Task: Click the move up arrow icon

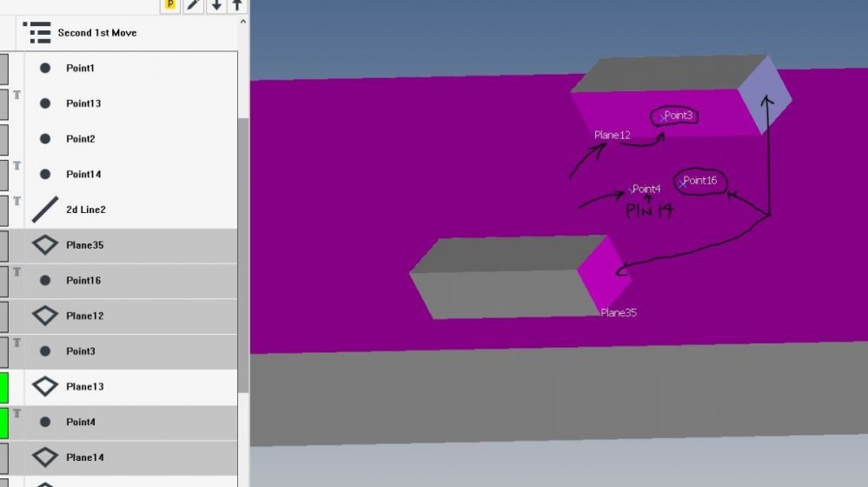Action: click(237, 5)
